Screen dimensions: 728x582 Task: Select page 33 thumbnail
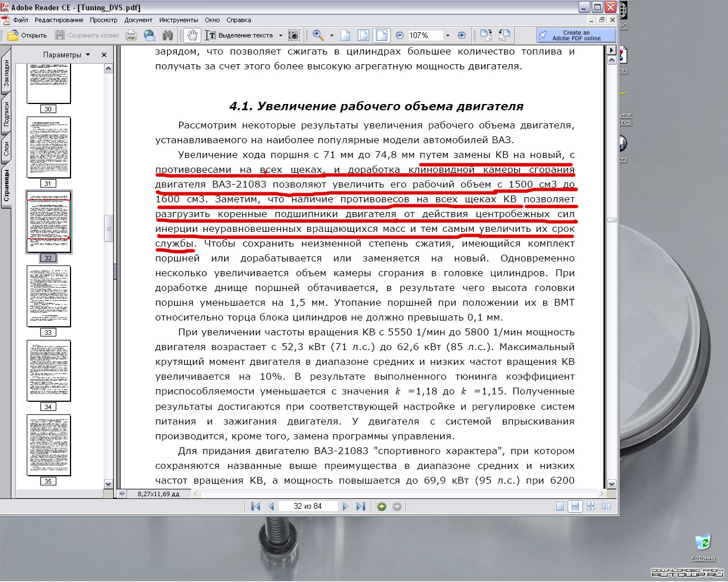48,296
